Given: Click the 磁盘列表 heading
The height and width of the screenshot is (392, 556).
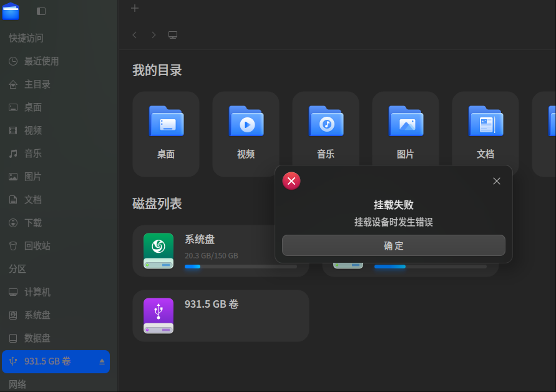Looking at the screenshot, I should tap(157, 203).
